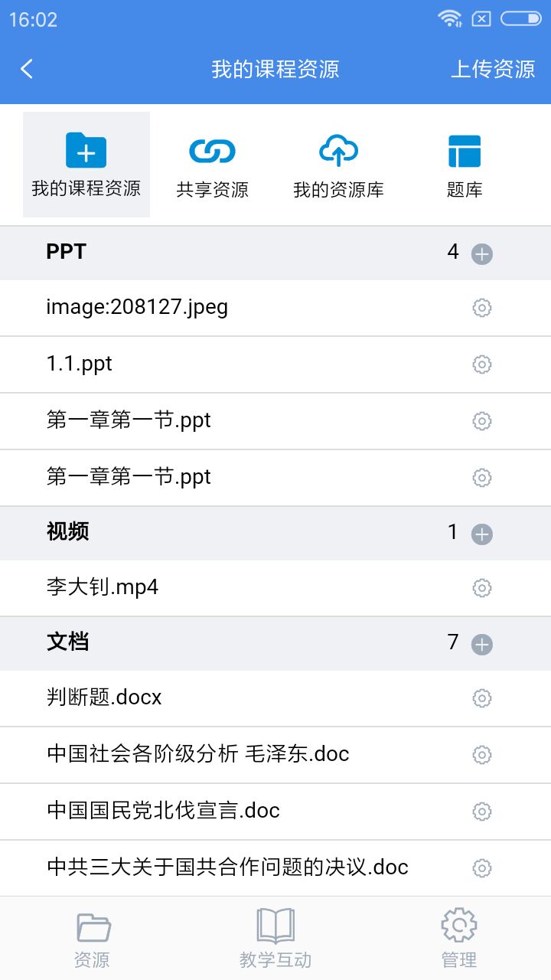Open settings gear for 判断题.docx
The image size is (551, 980).
(x=481, y=698)
